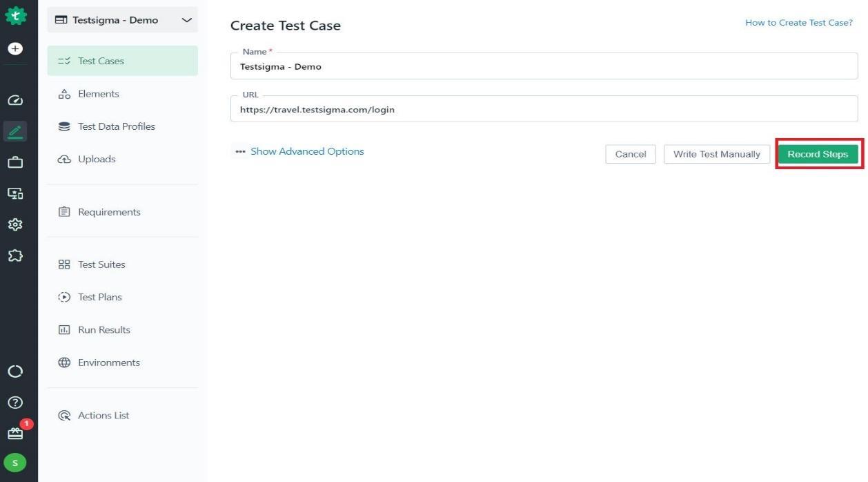The width and height of the screenshot is (868, 482).
Task: Open the gift icon with notification badge
Action: click(15, 434)
